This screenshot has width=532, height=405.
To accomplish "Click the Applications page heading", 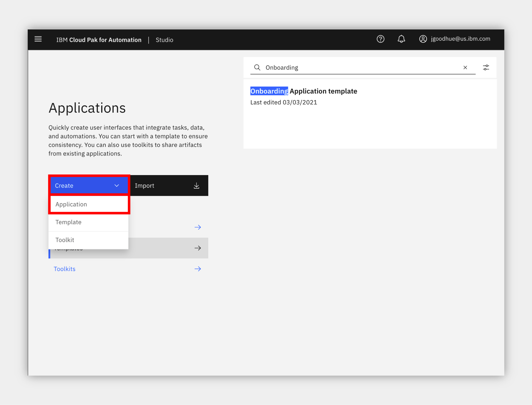I will pos(87,108).
